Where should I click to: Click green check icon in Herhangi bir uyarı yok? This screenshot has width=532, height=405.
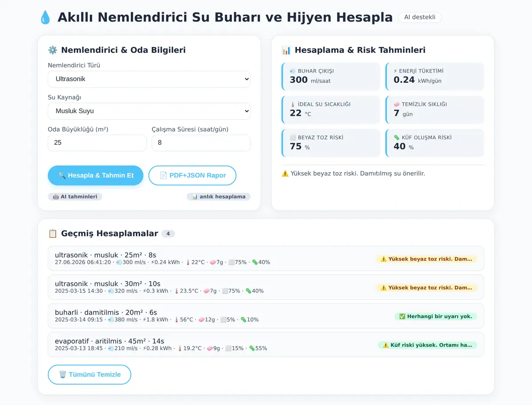pyautogui.click(x=403, y=316)
